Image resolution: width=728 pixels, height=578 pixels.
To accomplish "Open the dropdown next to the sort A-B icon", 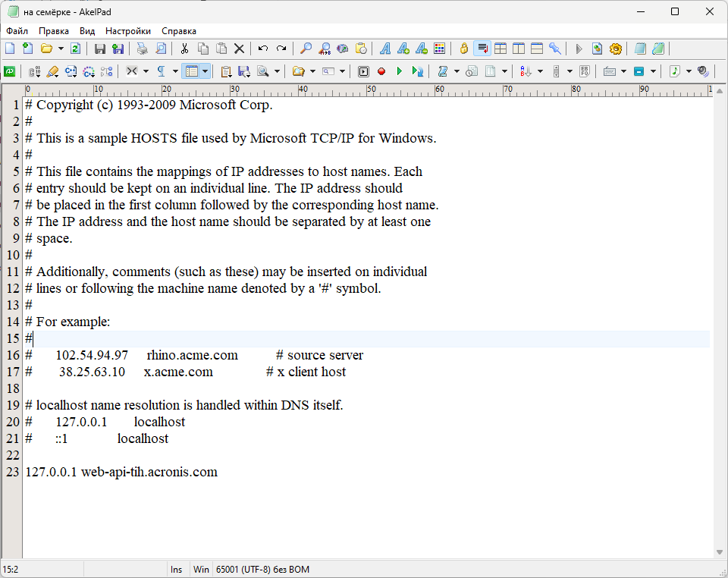I will 539,71.
